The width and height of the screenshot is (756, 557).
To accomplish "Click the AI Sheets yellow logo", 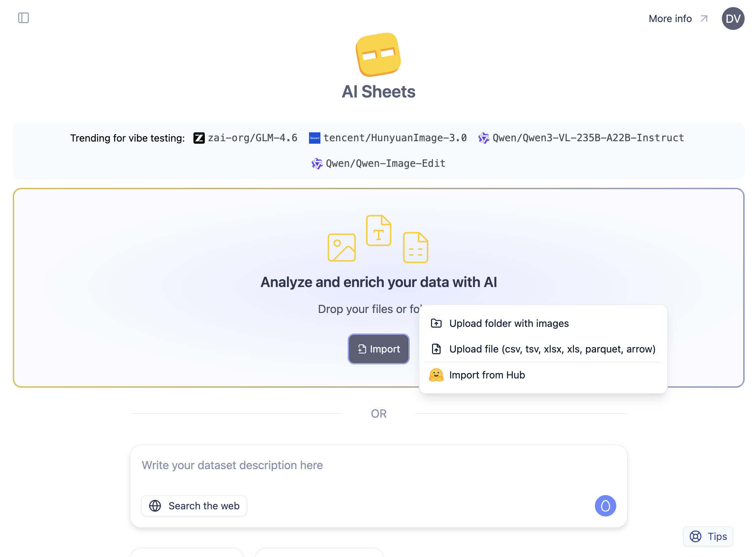I will 378,54.
